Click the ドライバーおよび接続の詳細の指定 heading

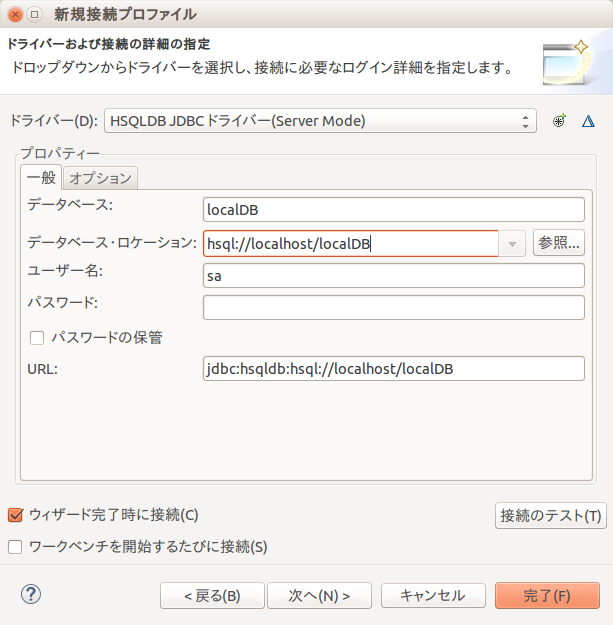click(x=109, y=44)
